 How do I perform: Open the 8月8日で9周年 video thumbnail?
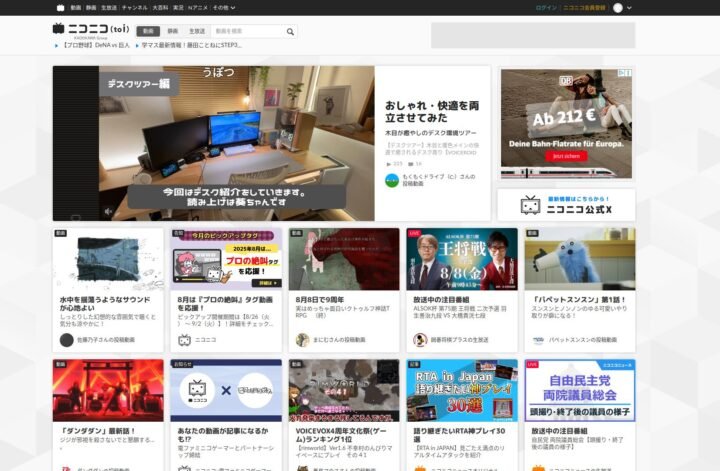click(x=344, y=259)
